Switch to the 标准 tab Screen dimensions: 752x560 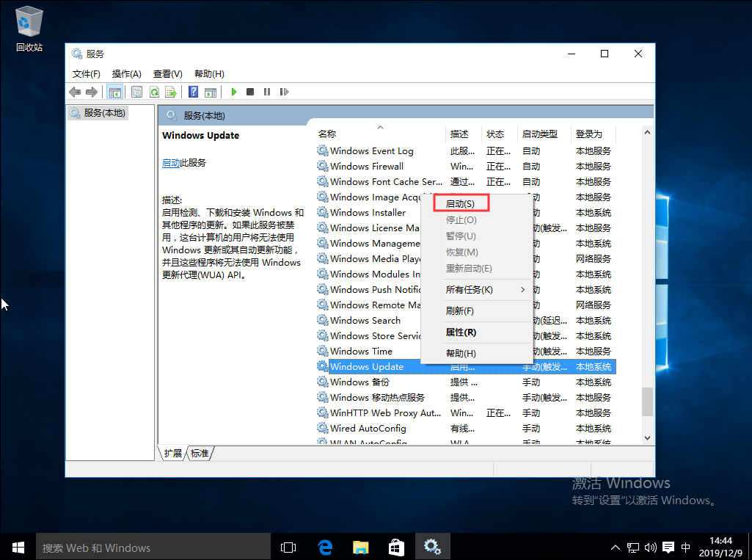point(199,453)
